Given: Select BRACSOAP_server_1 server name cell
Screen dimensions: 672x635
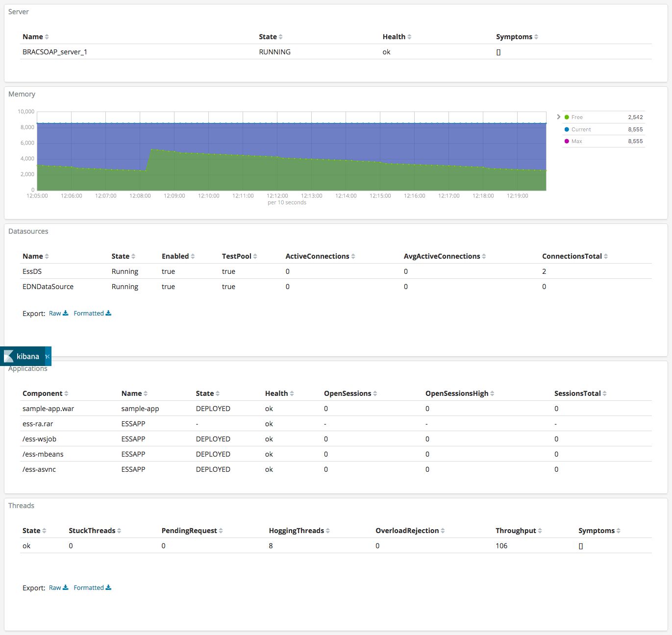Looking at the screenshot, I should [x=55, y=52].
